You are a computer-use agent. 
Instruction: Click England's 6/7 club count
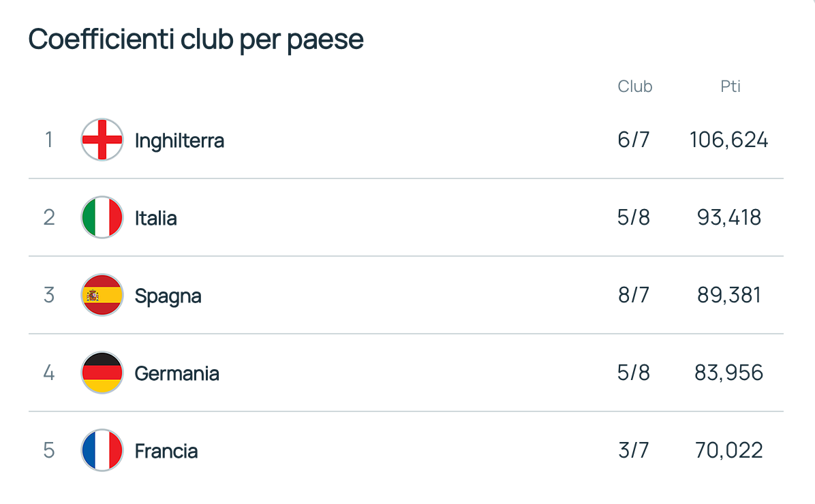[633, 140]
